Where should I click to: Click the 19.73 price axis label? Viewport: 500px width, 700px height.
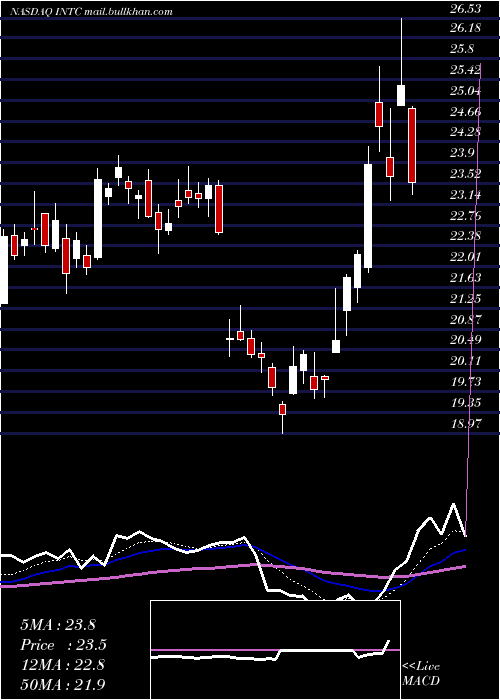[465, 382]
